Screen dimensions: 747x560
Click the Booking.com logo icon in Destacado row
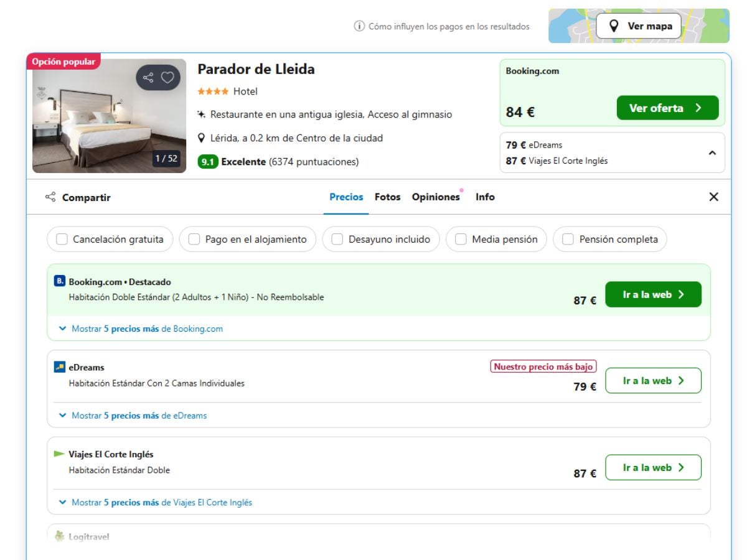pos(60,282)
